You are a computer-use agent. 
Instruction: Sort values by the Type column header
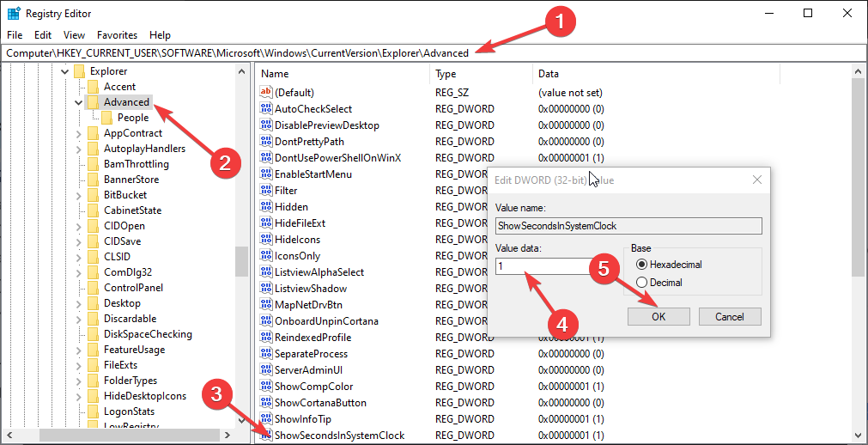481,74
